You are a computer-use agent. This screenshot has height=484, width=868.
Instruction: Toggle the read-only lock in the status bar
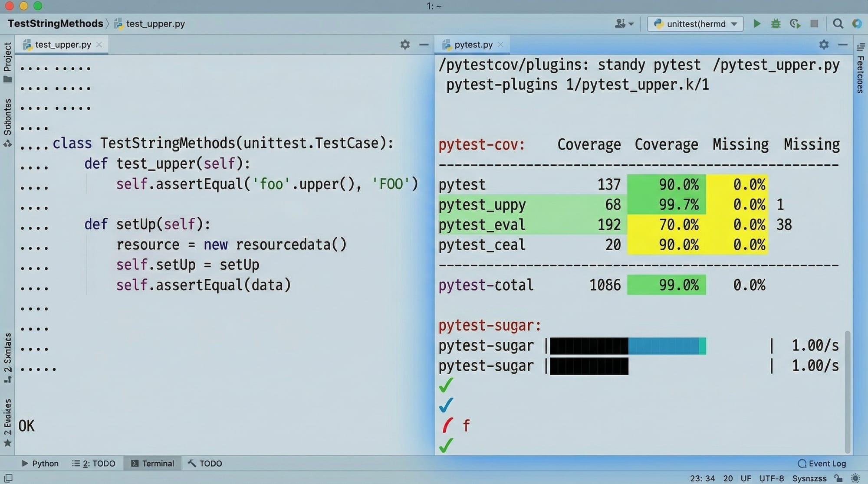click(838, 478)
